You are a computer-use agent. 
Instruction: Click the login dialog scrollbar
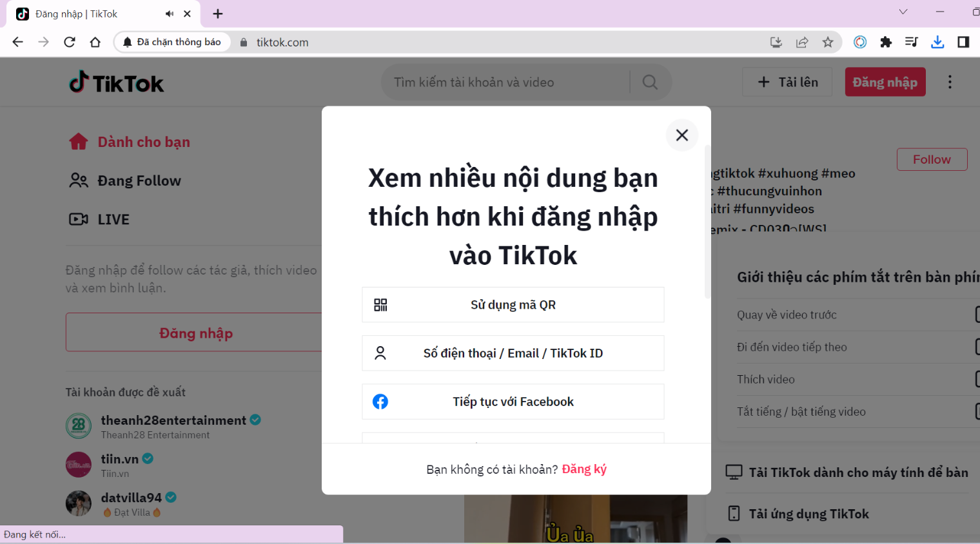[x=707, y=222]
